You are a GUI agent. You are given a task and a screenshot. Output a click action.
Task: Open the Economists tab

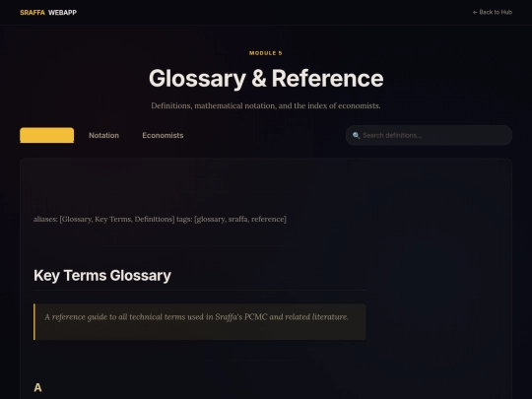(163, 135)
